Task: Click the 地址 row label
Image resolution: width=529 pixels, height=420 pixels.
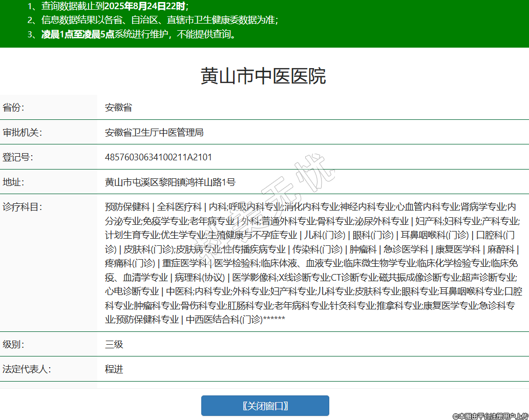Action: [x=14, y=182]
